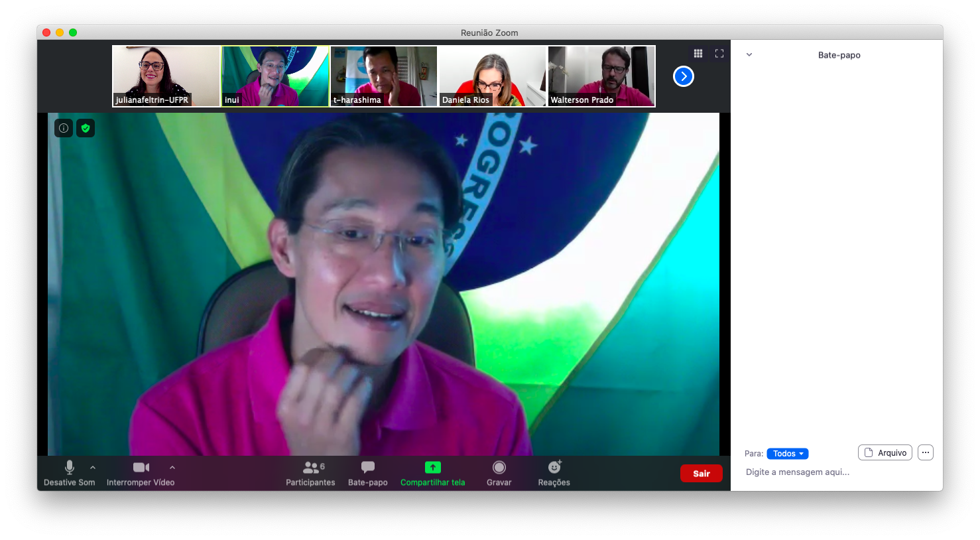
Task: Open the Todos recipient dropdown
Action: tap(787, 454)
